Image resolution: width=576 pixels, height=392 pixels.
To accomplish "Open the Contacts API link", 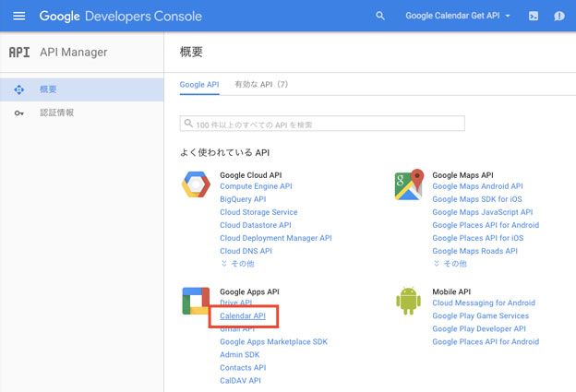I will tap(243, 368).
